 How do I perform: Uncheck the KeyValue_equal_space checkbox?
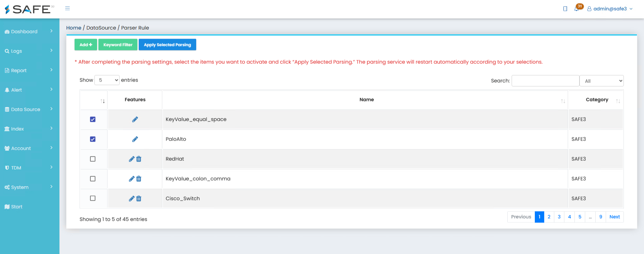click(93, 119)
